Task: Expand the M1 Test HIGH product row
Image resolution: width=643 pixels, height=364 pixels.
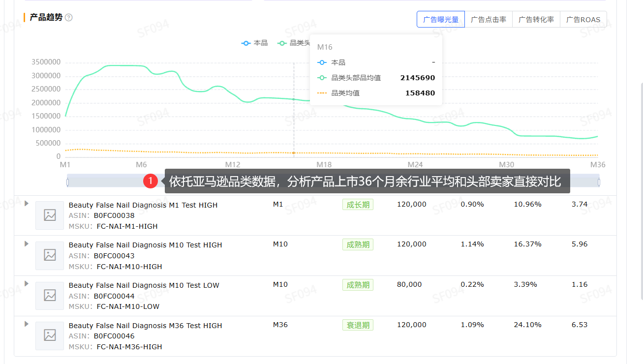Action: 27,203
